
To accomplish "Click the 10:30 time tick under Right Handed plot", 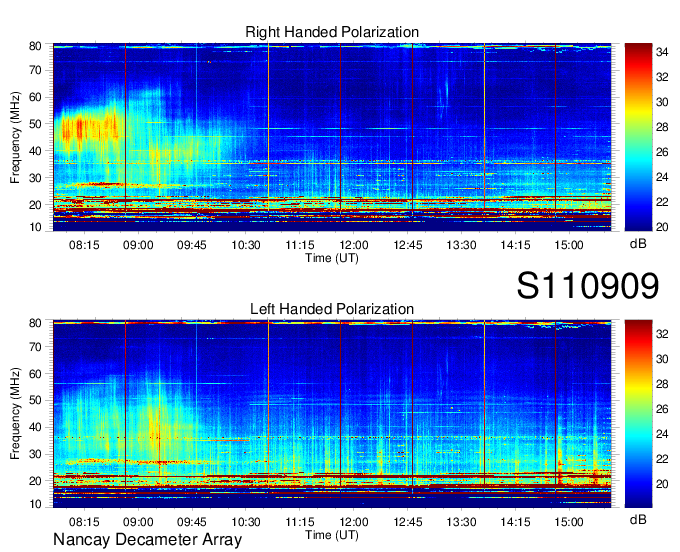I will 246,245.
